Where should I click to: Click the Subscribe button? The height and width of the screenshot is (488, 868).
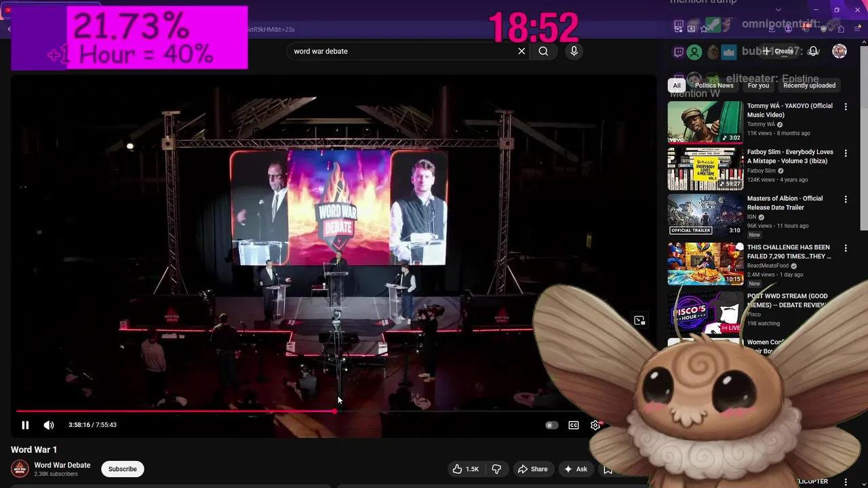pyautogui.click(x=123, y=469)
